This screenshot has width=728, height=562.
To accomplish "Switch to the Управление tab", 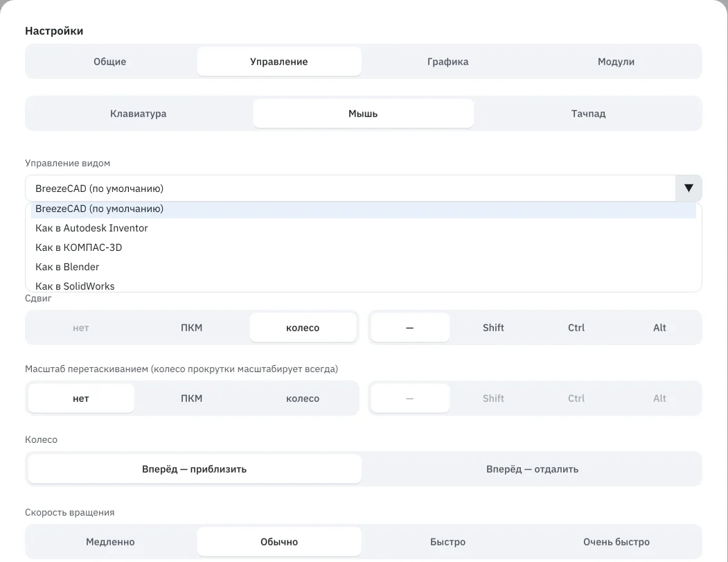I will [279, 61].
